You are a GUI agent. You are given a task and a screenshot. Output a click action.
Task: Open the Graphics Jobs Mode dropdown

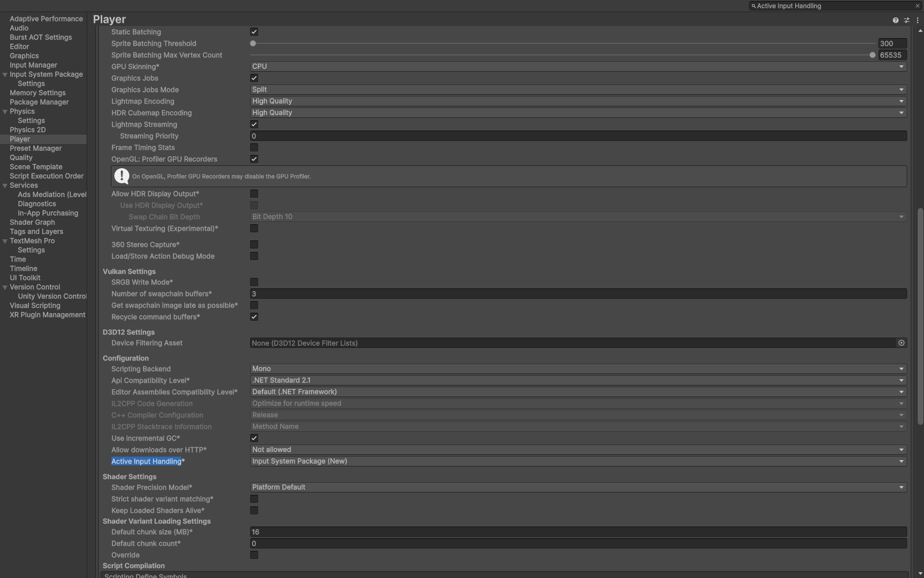pos(578,90)
